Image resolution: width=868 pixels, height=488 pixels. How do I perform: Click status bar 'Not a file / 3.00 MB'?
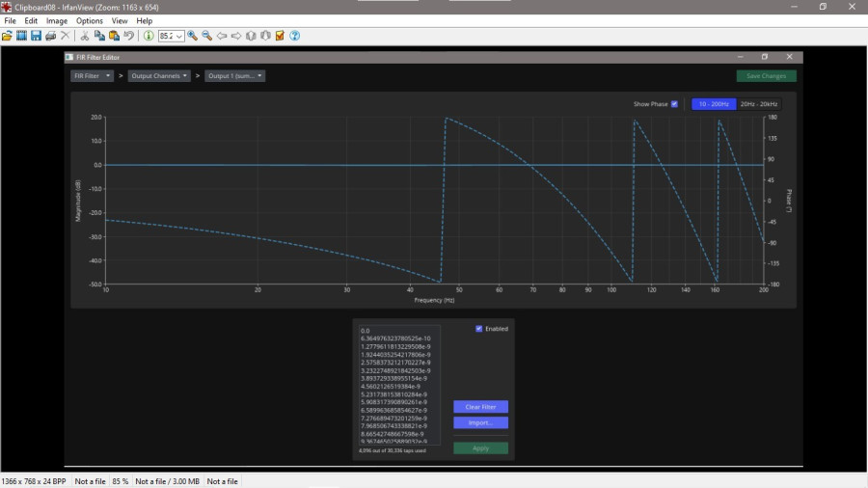(x=167, y=481)
